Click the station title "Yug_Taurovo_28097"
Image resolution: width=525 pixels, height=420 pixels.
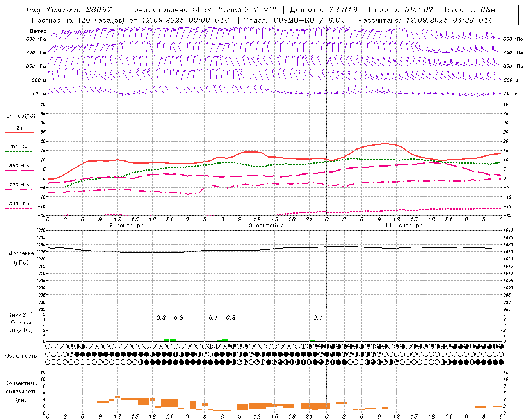(x=68, y=10)
